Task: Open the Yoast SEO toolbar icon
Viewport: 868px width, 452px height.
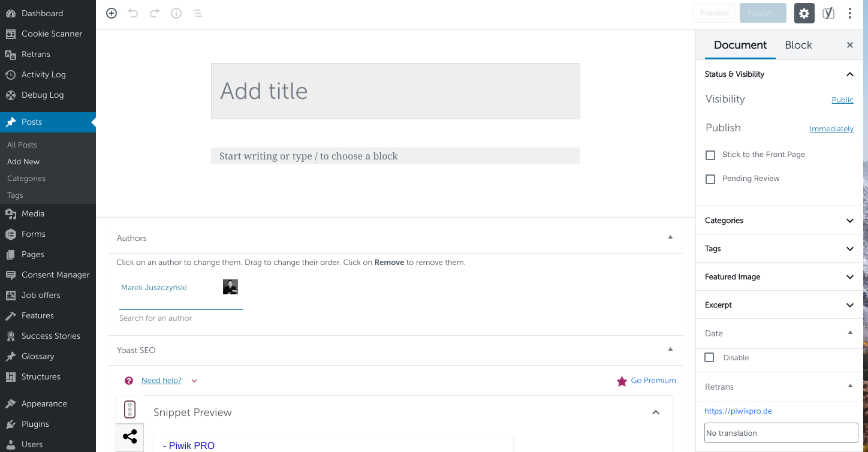Action: click(828, 13)
